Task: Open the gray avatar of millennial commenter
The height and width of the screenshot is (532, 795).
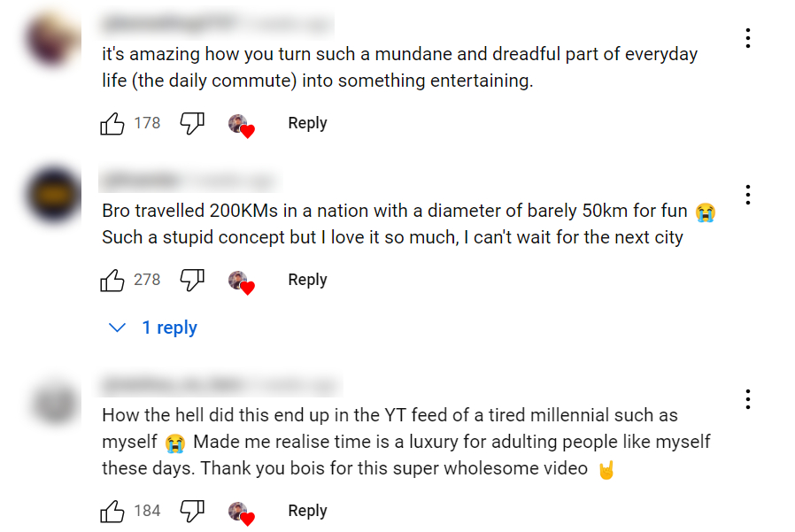Action: click(x=54, y=400)
